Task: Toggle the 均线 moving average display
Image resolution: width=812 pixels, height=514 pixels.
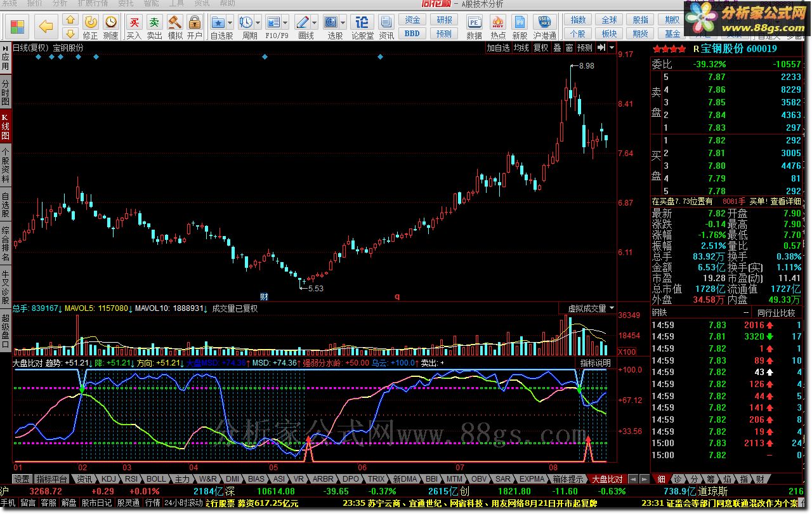Action: [x=521, y=48]
